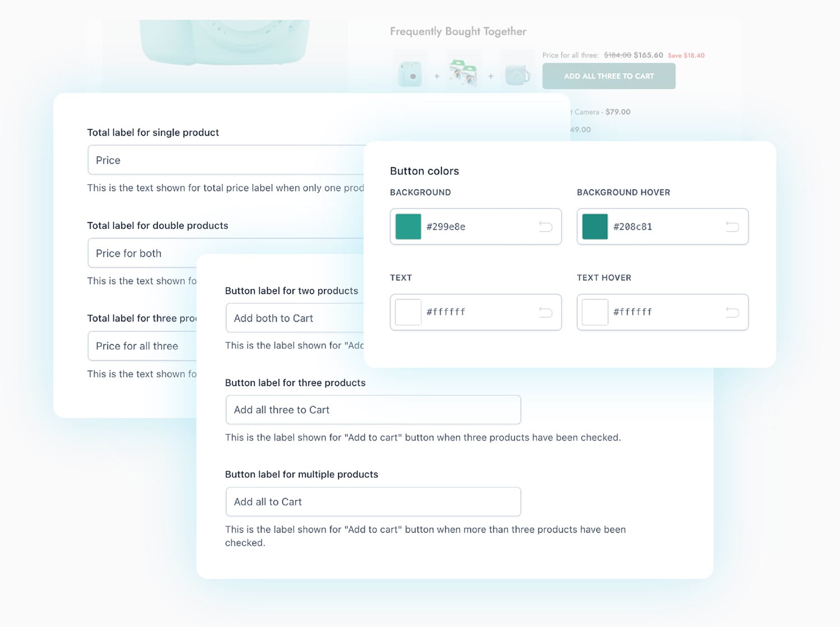Screen dimensions: 840x627
Task: Open the Background Hover swatch #208c81
Action: (x=595, y=226)
